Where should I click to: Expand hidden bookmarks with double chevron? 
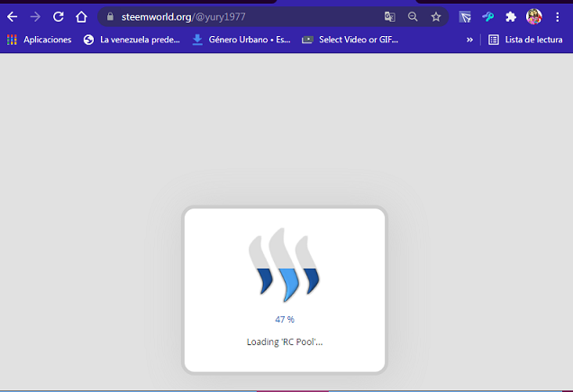pyautogui.click(x=469, y=40)
